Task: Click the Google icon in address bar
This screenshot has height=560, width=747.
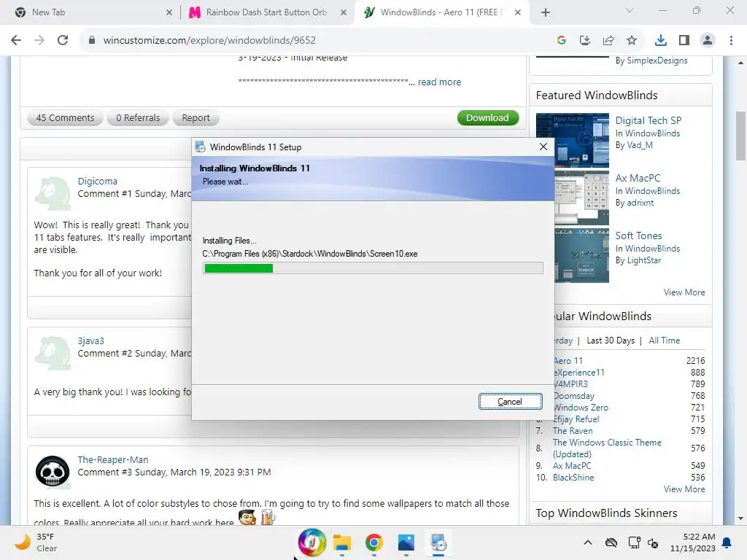Action: point(561,41)
